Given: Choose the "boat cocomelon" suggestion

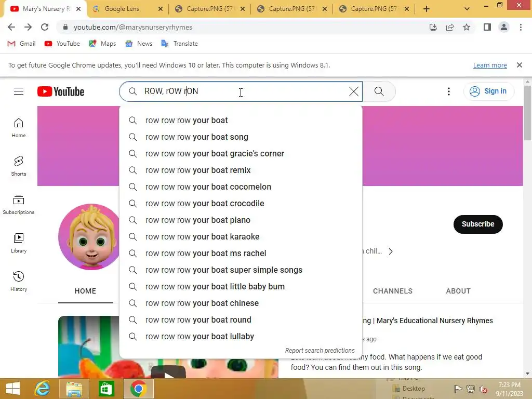Looking at the screenshot, I should 241,187.
